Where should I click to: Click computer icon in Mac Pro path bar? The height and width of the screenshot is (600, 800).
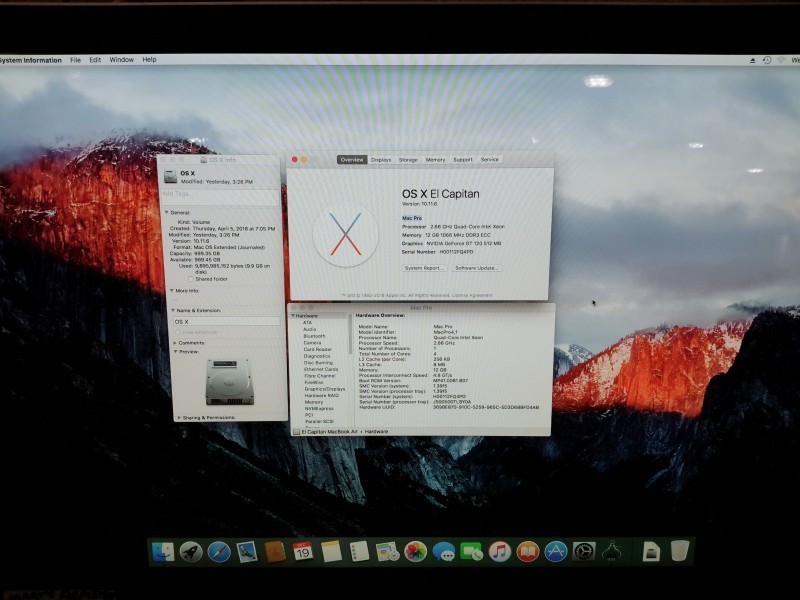(296, 432)
